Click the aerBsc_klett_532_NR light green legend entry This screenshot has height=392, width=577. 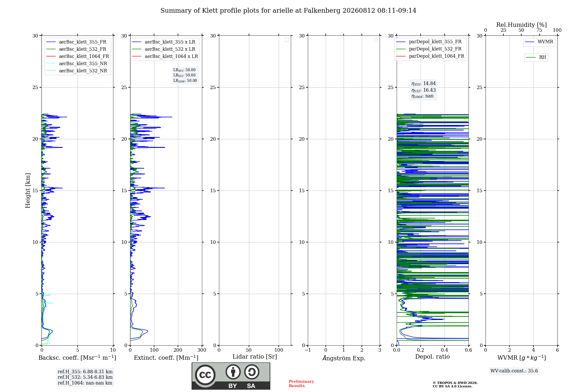pos(76,71)
